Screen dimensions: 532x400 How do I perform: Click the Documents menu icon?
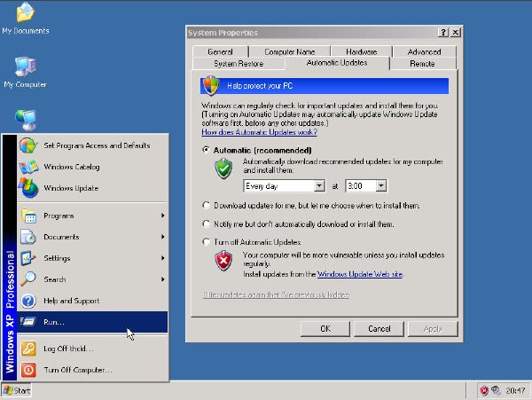[28, 237]
